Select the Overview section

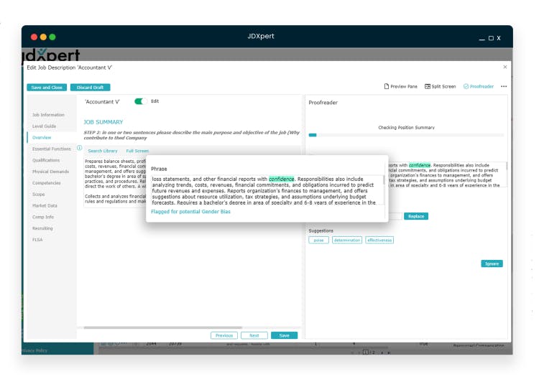click(42, 137)
